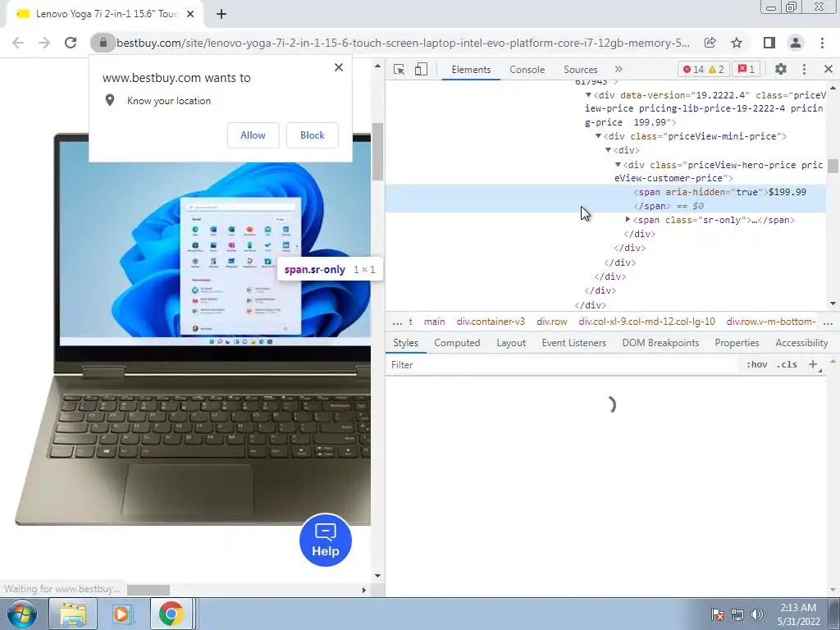Switch to the Console tab
The image size is (840, 630).
coord(527,70)
